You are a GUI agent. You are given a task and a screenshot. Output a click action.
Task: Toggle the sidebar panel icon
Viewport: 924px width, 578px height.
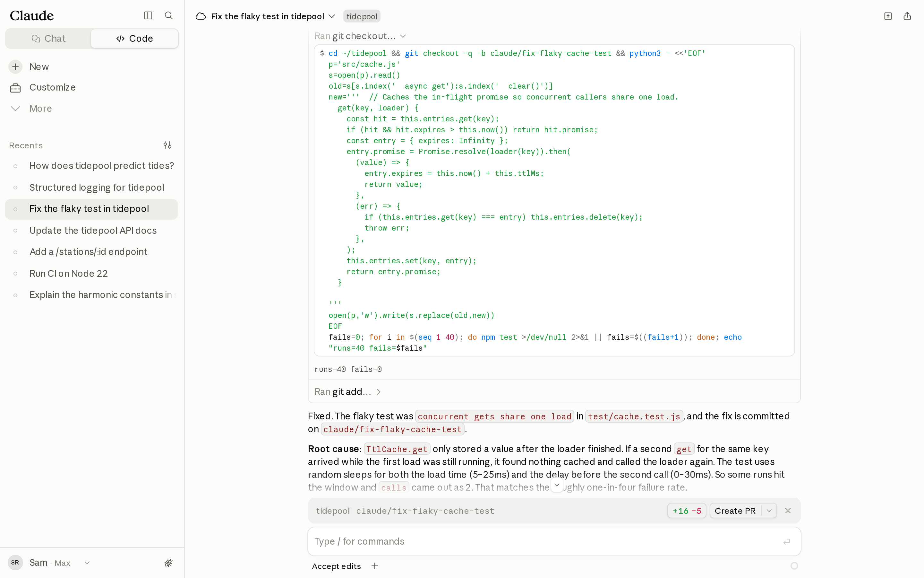click(x=148, y=16)
